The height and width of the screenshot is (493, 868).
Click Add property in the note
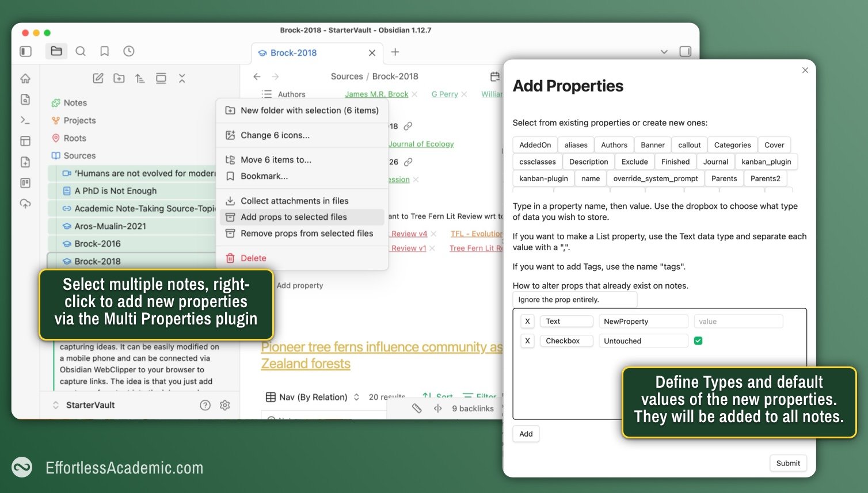pos(300,285)
